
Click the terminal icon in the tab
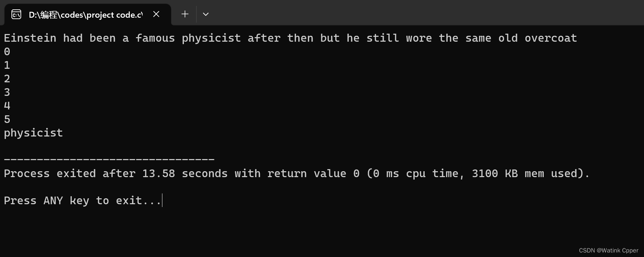tap(16, 15)
